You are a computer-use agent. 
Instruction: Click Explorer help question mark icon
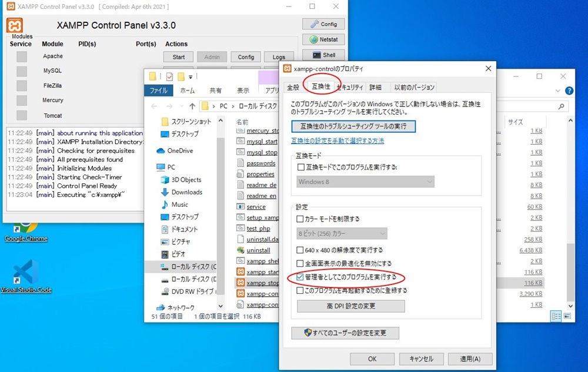569,91
